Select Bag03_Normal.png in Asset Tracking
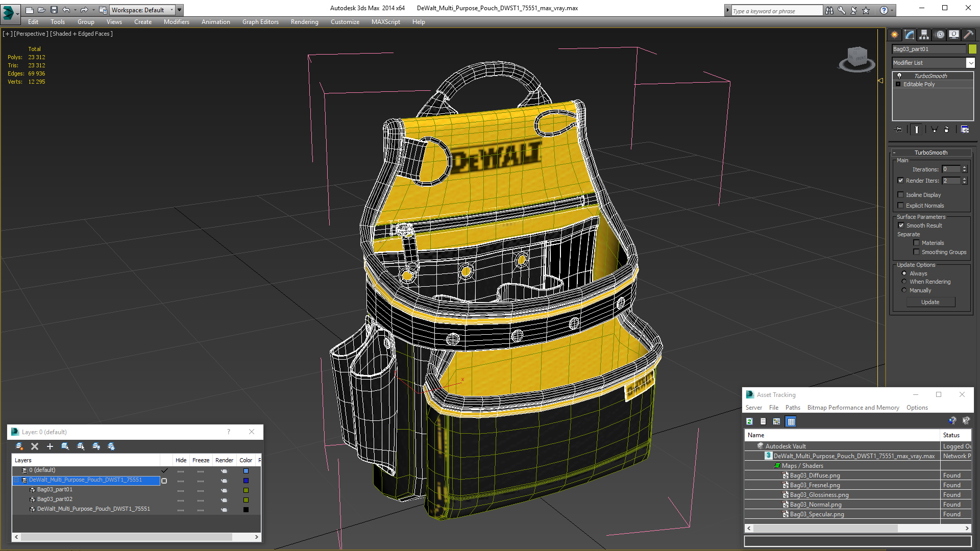 [x=816, y=505]
